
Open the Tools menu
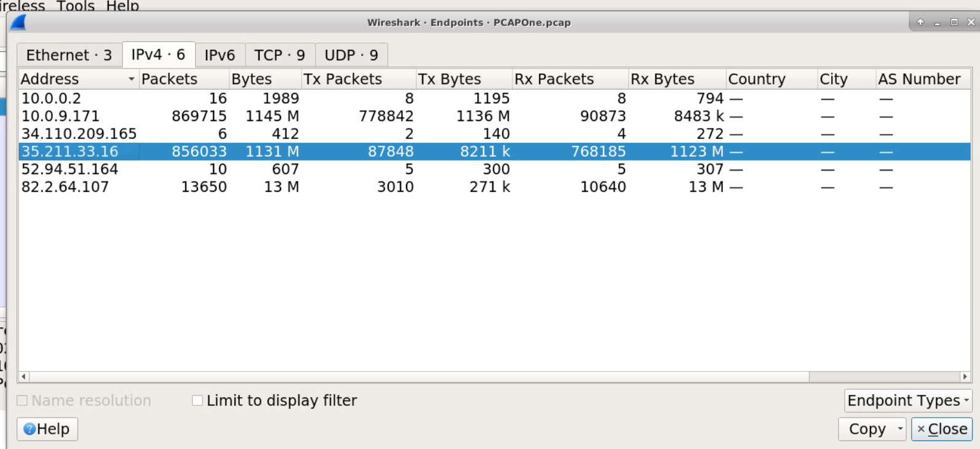coord(76,6)
